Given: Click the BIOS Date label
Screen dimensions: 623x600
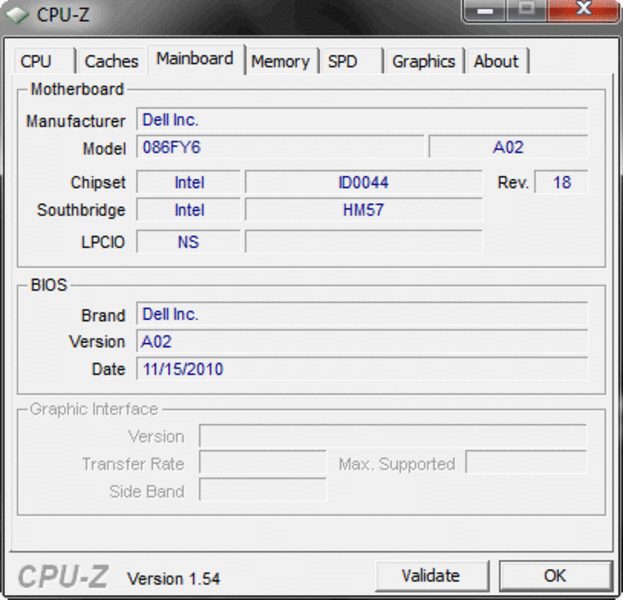Looking at the screenshot, I should click(x=108, y=369).
